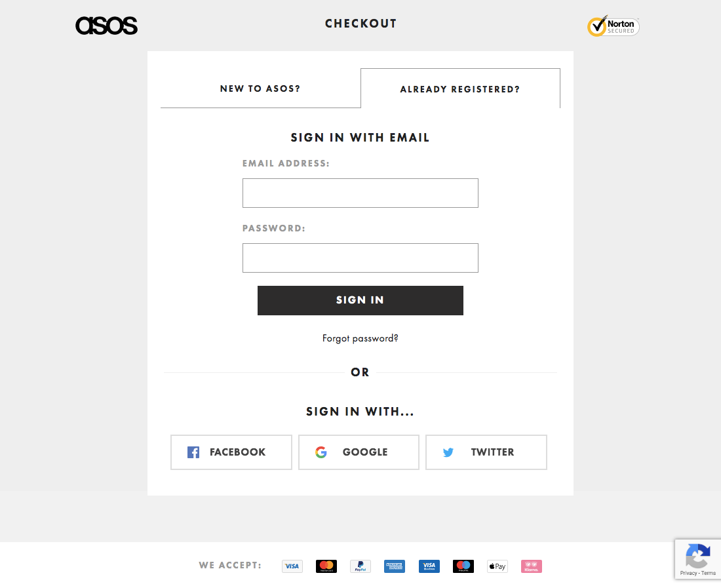Select the ALREADY REGISTERED? tab
Image resolution: width=721 pixels, height=588 pixels.
(460, 89)
